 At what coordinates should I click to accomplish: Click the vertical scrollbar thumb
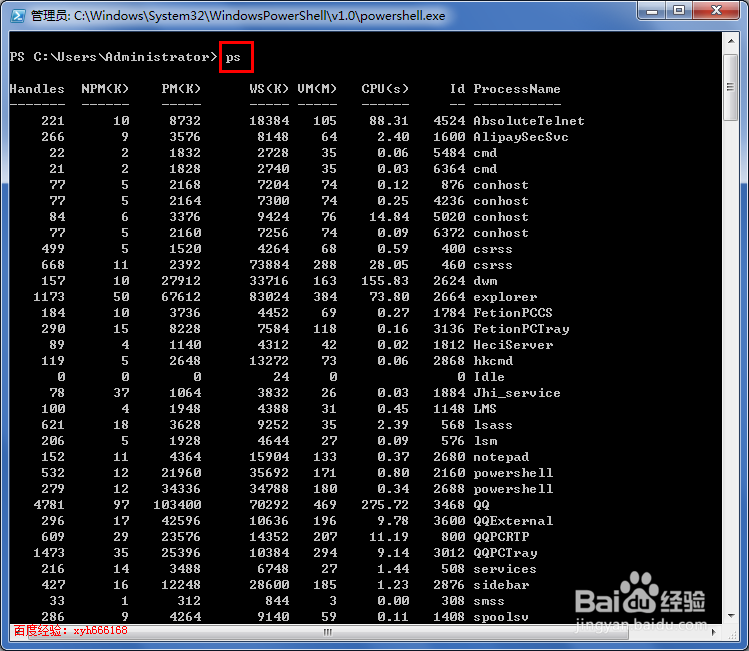click(x=730, y=87)
